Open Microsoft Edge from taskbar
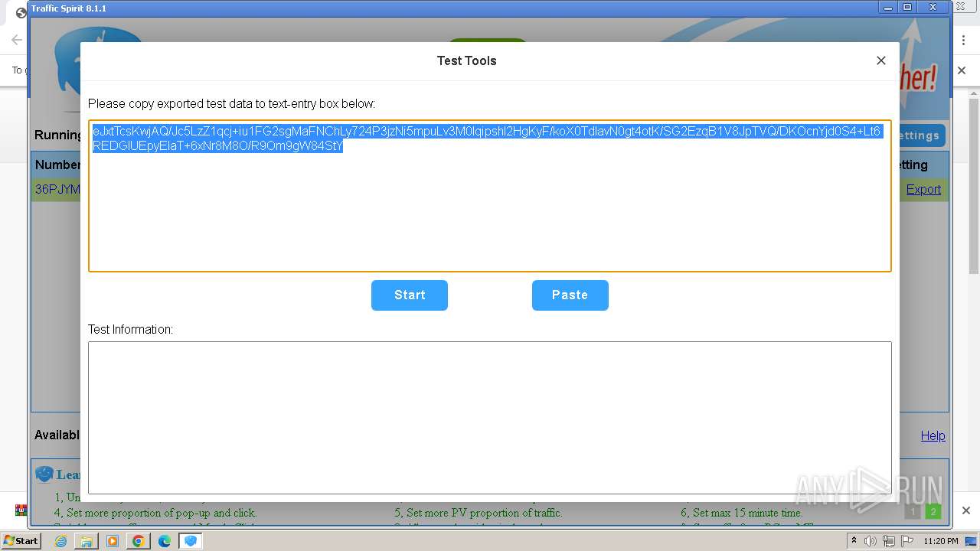 (165, 541)
